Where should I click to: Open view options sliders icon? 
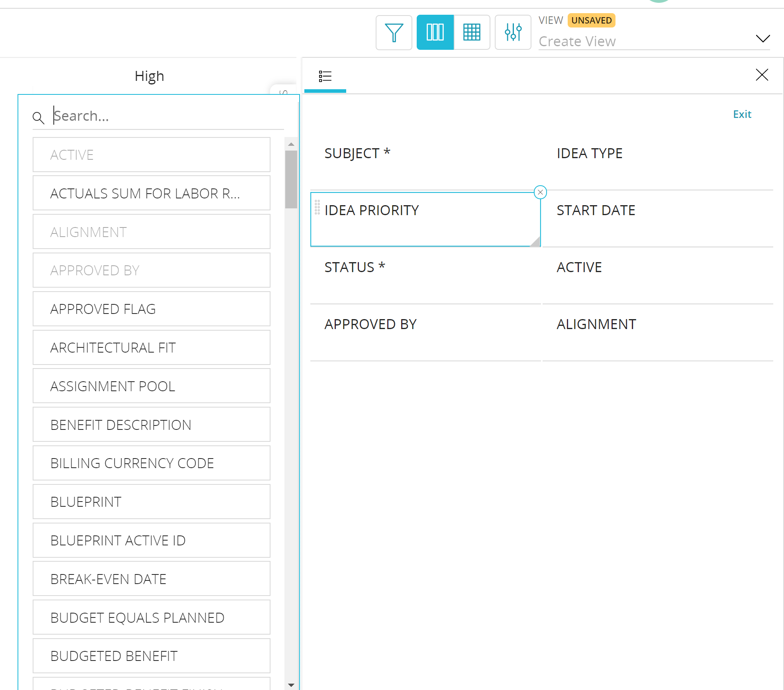tap(513, 33)
